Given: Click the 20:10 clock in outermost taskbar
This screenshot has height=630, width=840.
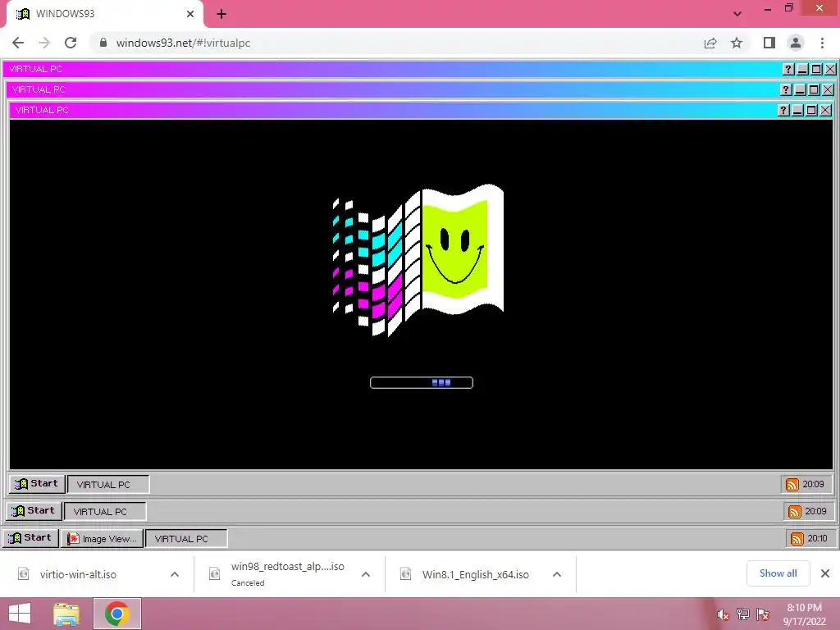Looking at the screenshot, I should [818, 538].
